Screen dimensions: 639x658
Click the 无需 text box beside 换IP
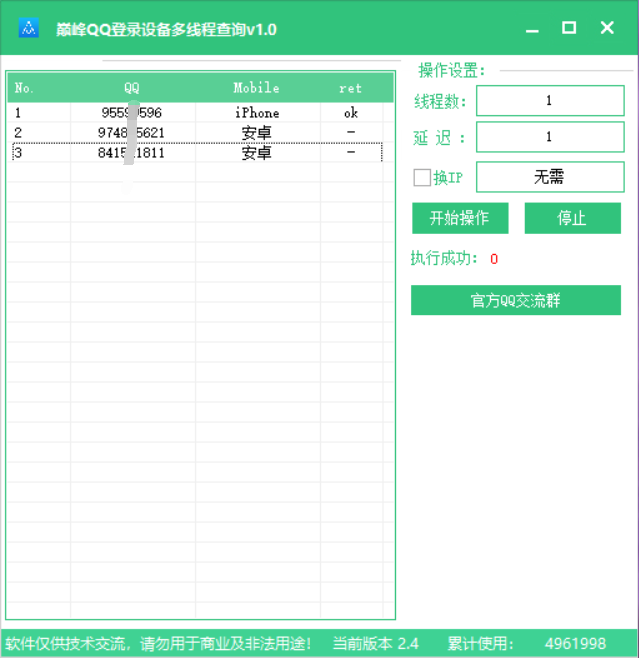click(x=548, y=177)
